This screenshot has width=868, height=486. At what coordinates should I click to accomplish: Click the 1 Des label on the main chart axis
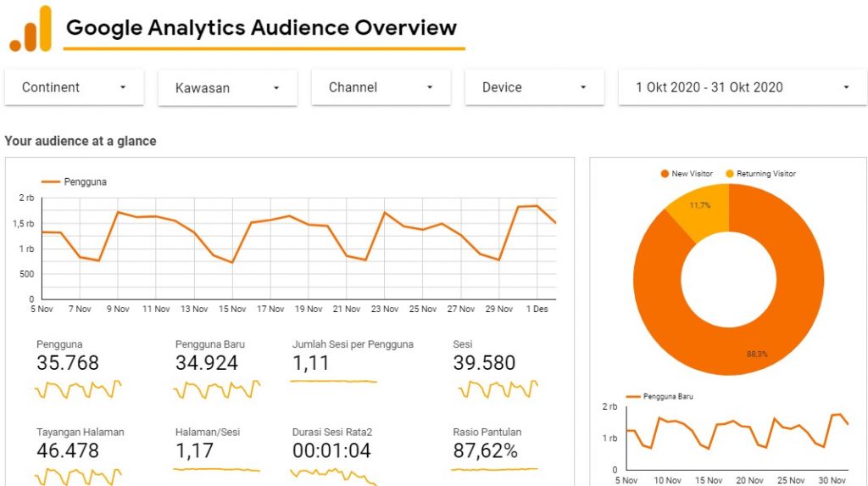537,310
